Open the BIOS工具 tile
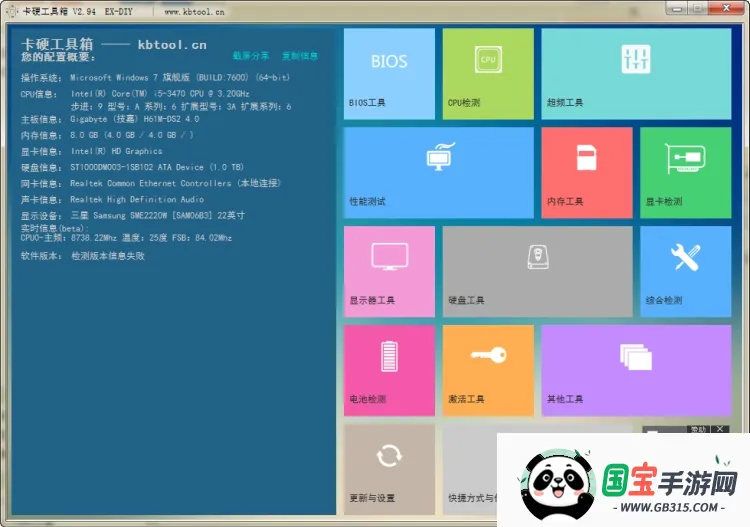 click(x=389, y=74)
